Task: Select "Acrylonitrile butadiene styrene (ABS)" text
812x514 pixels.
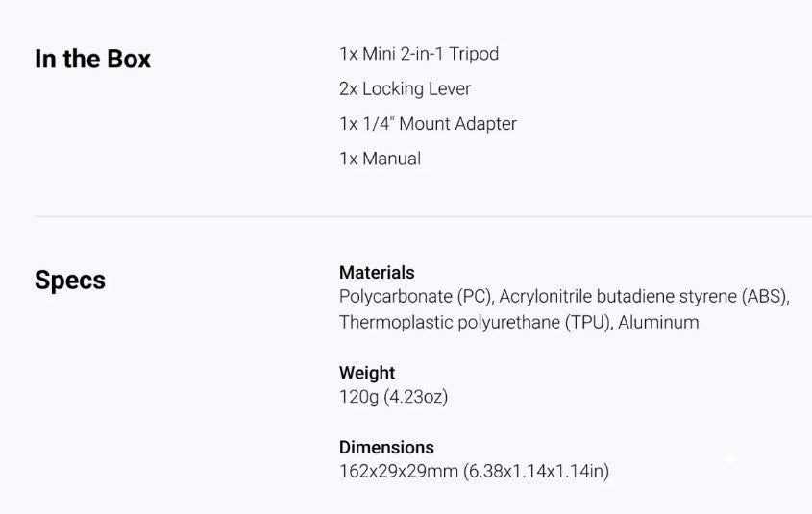Action: click(x=642, y=297)
